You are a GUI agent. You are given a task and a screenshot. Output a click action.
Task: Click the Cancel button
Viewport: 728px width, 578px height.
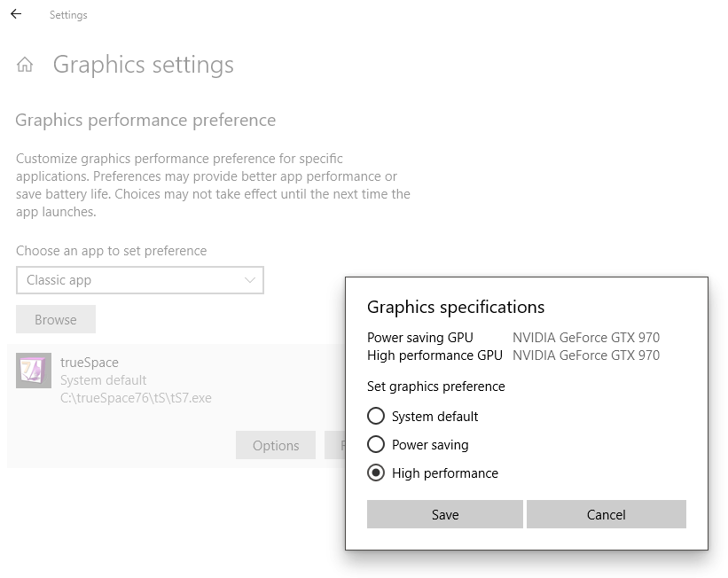pyautogui.click(x=606, y=514)
